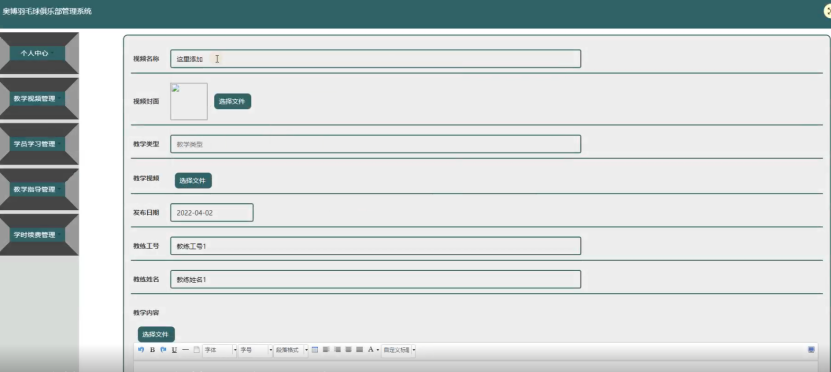Open the 发布日期 date field showing 2022-04-02

pos(211,212)
